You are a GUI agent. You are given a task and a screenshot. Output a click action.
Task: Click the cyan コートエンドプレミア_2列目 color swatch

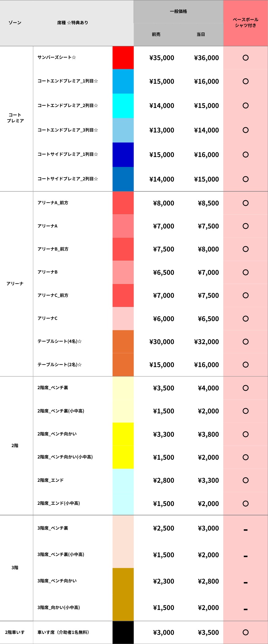pos(123,106)
